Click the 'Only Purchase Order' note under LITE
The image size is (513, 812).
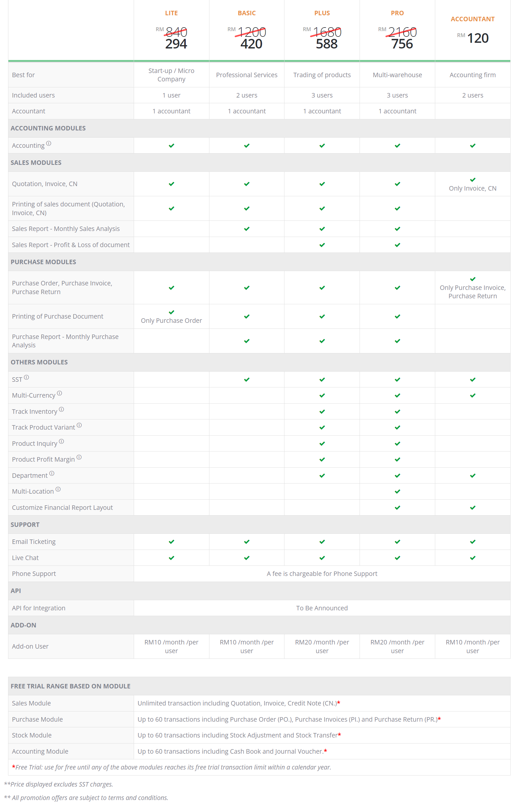[171, 320]
